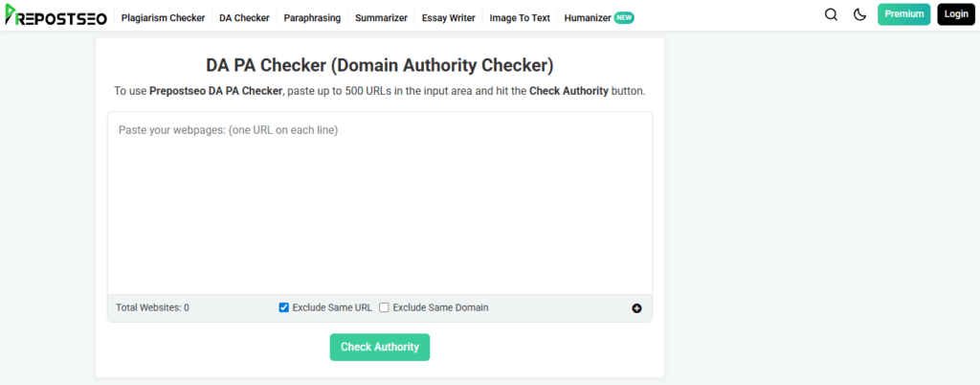Select DA Checker in the top menu
The width and height of the screenshot is (980, 385).
(x=244, y=17)
